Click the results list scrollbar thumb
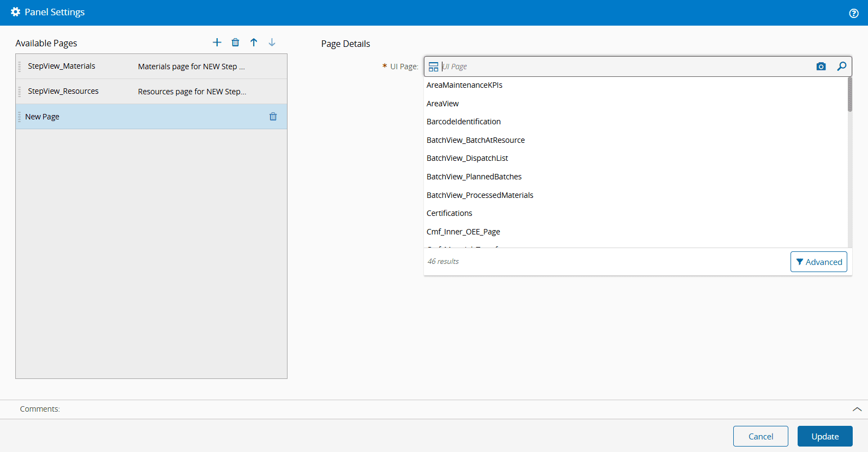 tap(849, 95)
